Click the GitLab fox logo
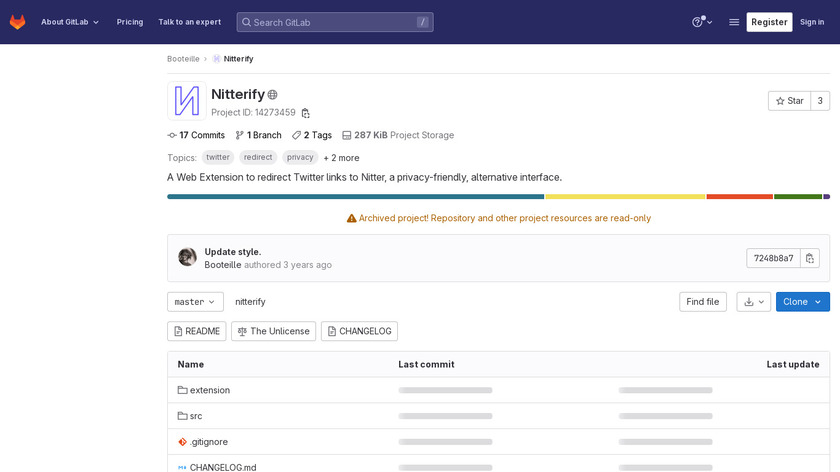The height and width of the screenshot is (472, 840). click(x=18, y=22)
